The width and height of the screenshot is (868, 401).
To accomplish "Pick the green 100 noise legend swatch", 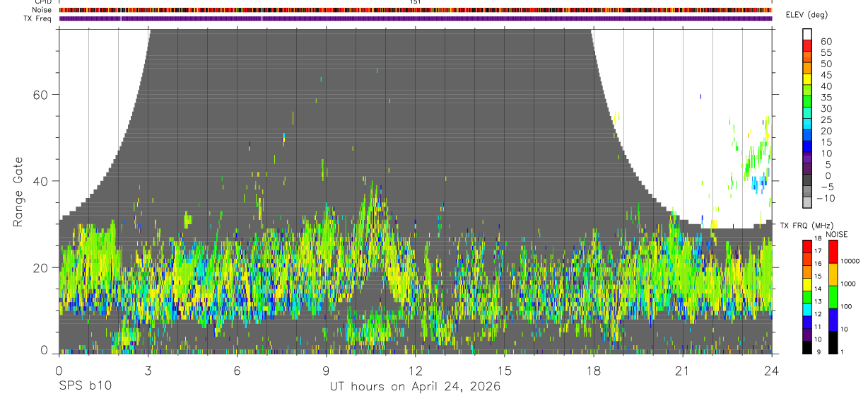I will coord(832,297).
